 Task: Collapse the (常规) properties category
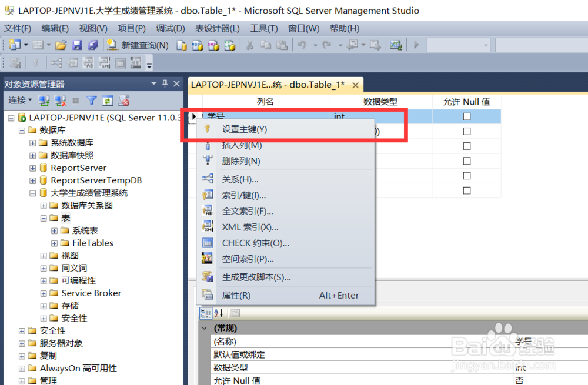[205, 328]
